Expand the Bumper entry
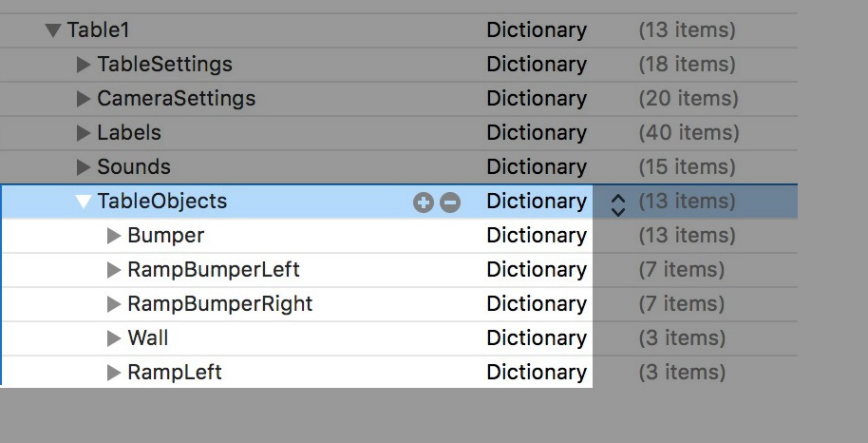The image size is (868, 443). (x=114, y=236)
